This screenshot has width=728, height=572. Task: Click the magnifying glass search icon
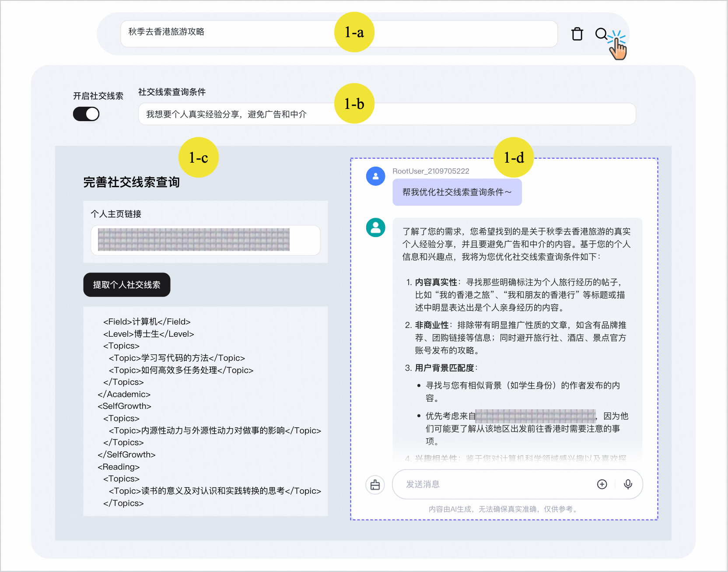[x=601, y=34]
